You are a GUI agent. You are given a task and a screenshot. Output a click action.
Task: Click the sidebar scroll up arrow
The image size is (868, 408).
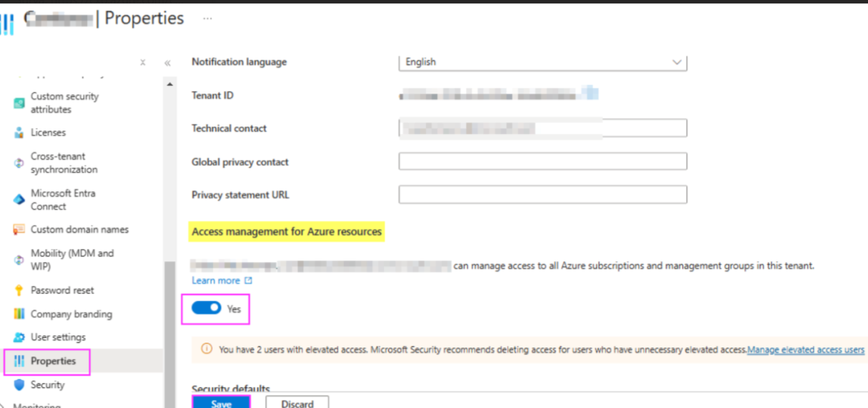point(169,84)
